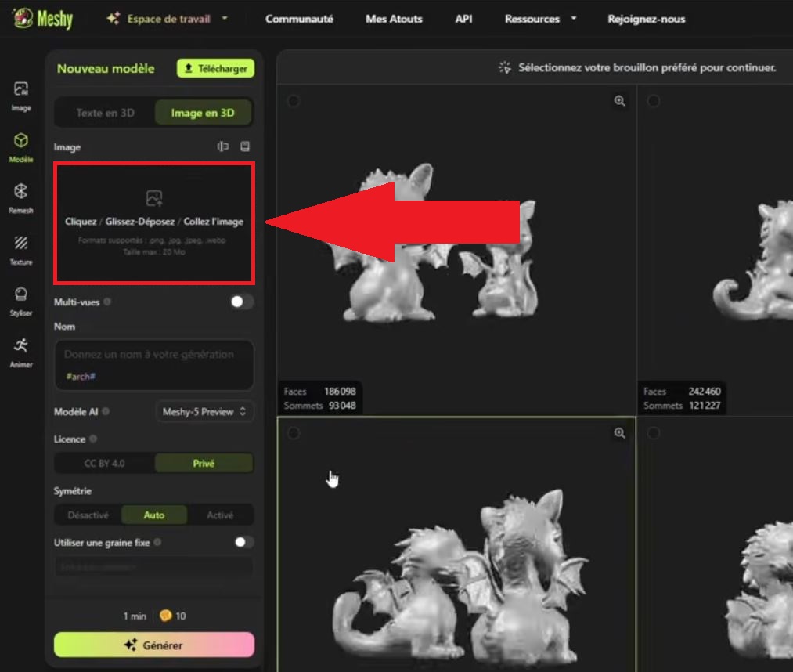This screenshot has width=793, height=672.
Task: Open the Meshy-5 Preview model dropdown
Action: [204, 411]
